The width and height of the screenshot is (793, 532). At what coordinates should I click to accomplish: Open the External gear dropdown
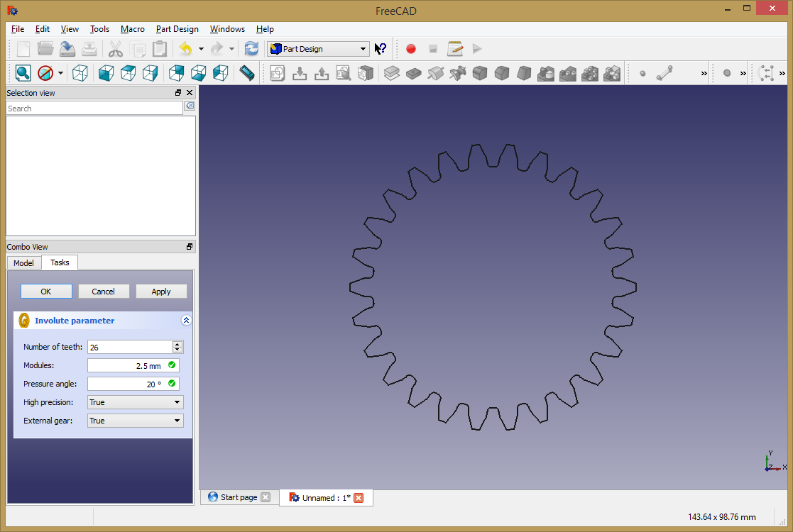click(135, 421)
